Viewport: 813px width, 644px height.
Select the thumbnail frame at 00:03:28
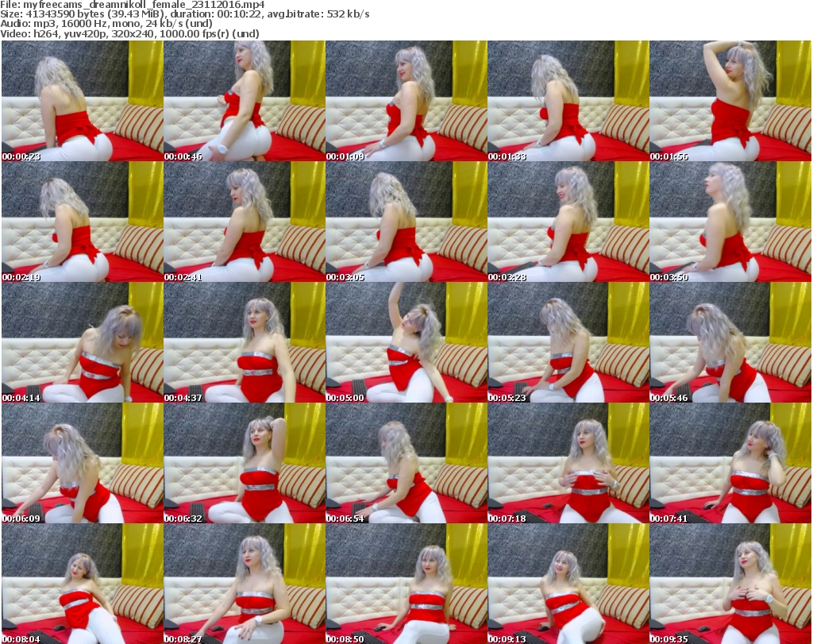point(568,222)
